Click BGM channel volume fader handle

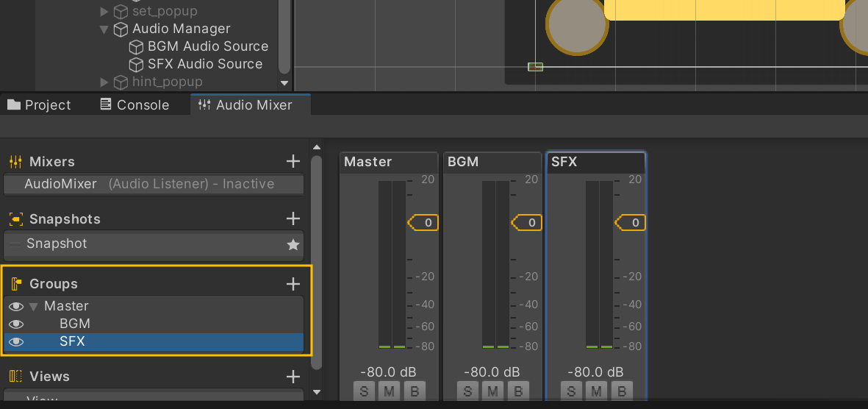pos(526,223)
